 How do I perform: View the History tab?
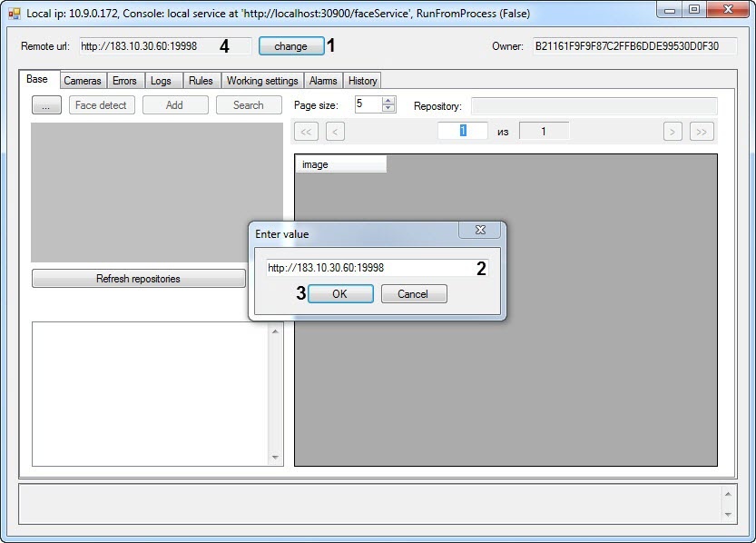[362, 81]
